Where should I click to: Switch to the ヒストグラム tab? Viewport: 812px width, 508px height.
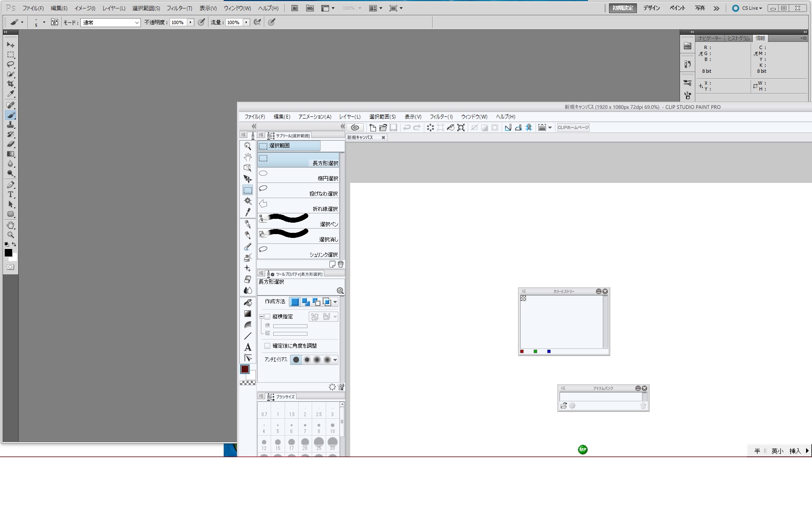738,38
